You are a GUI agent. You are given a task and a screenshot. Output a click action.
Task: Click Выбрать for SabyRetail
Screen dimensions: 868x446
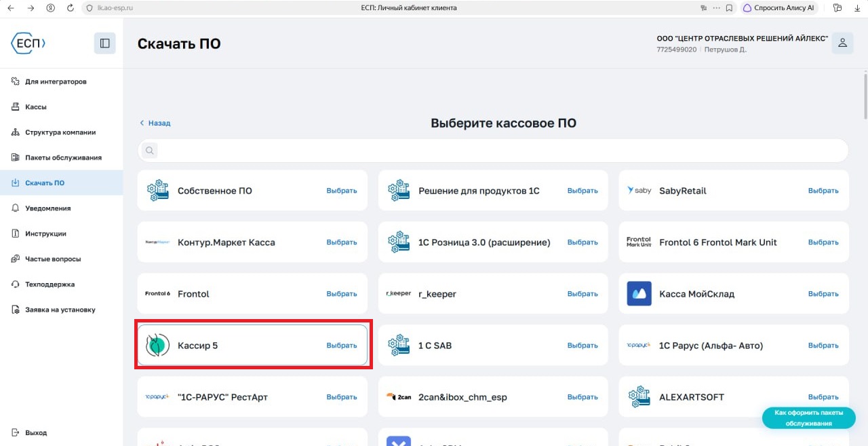click(x=823, y=191)
